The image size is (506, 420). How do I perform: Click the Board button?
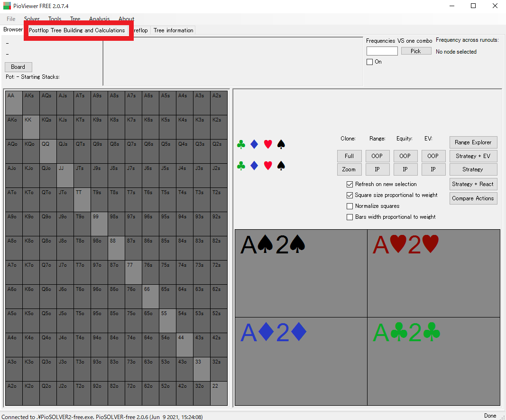pos(18,67)
